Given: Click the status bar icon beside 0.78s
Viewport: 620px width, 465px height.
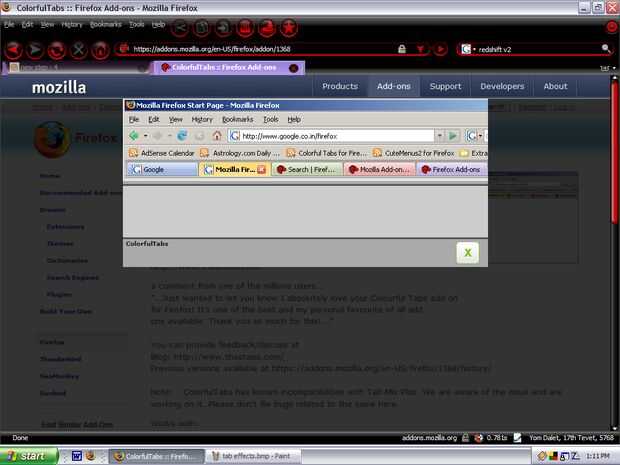Looking at the screenshot, I should tap(478, 438).
